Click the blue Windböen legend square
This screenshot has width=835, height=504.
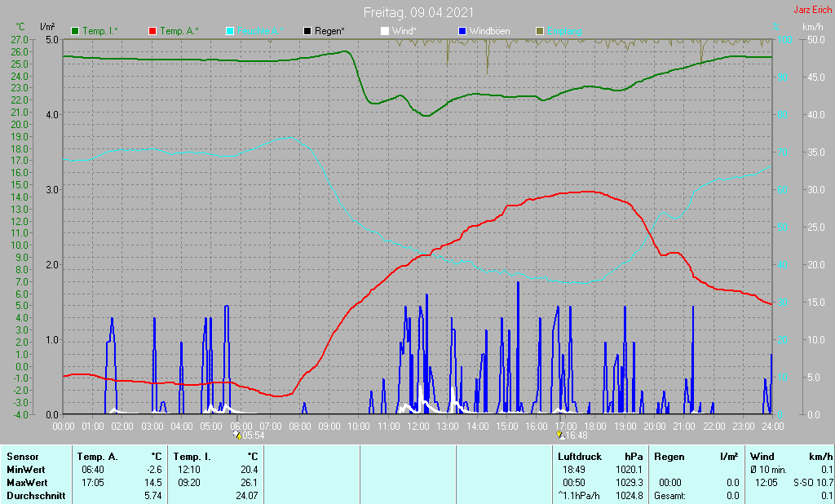(x=462, y=31)
